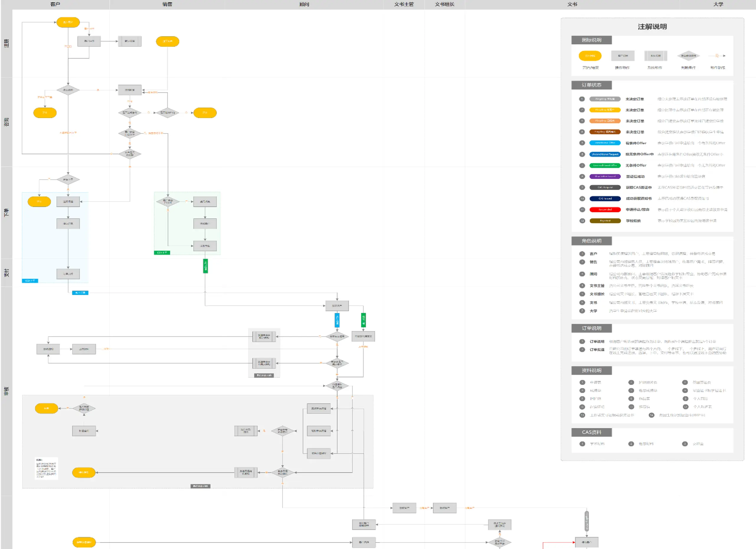
Task: Click the 订单渠道 entry label
Action: tap(597, 350)
